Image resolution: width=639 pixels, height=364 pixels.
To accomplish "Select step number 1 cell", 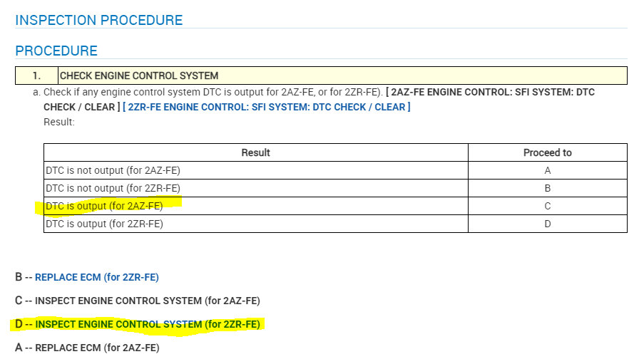I will [36, 76].
